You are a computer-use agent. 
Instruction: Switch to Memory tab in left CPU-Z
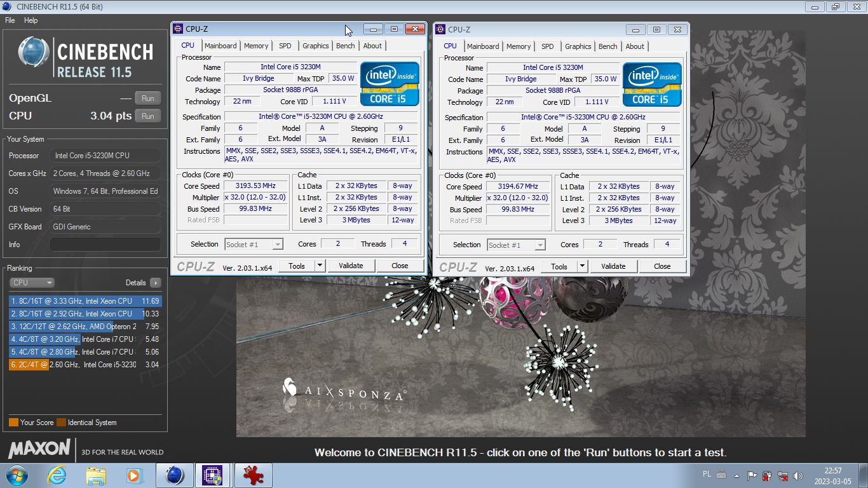tap(256, 46)
